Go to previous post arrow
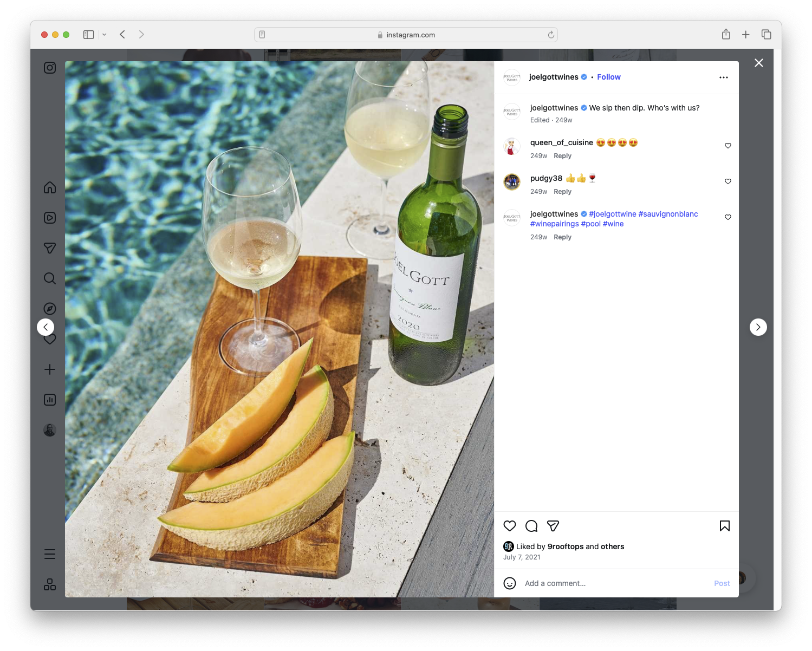812x651 pixels. click(x=46, y=327)
